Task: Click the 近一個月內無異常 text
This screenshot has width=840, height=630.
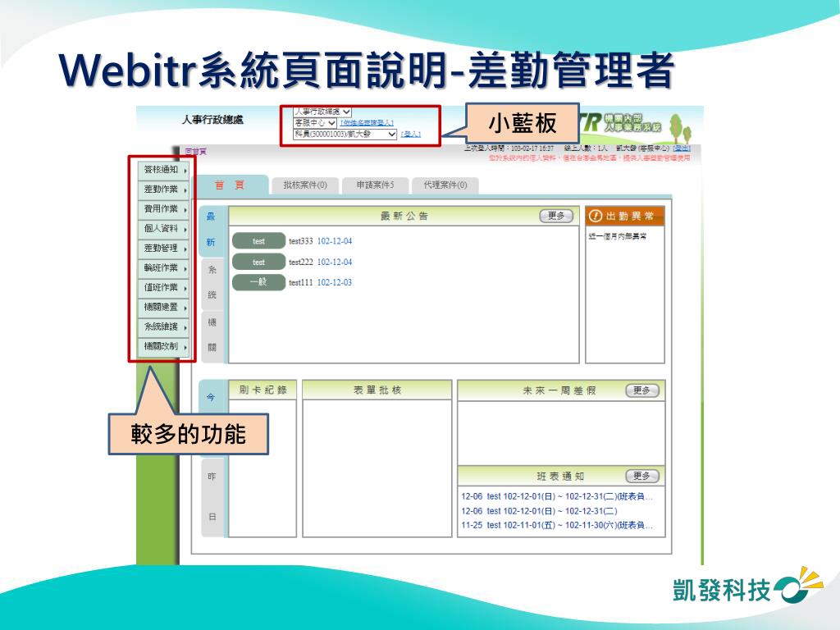Action: point(617,236)
